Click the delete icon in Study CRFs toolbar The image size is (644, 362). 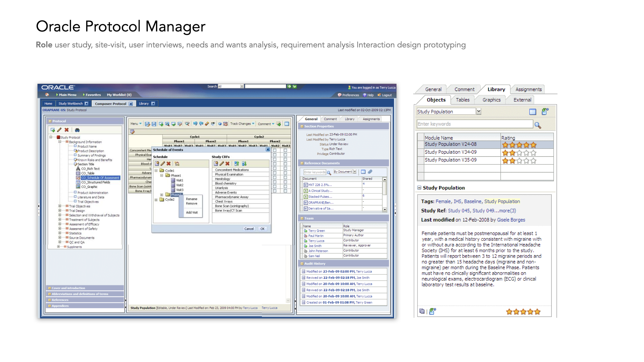click(227, 164)
